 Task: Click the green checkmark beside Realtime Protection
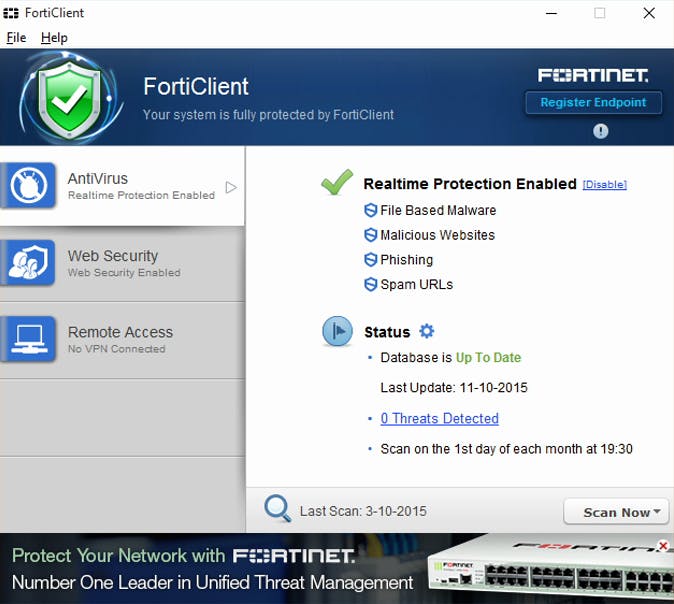tap(337, 182)
